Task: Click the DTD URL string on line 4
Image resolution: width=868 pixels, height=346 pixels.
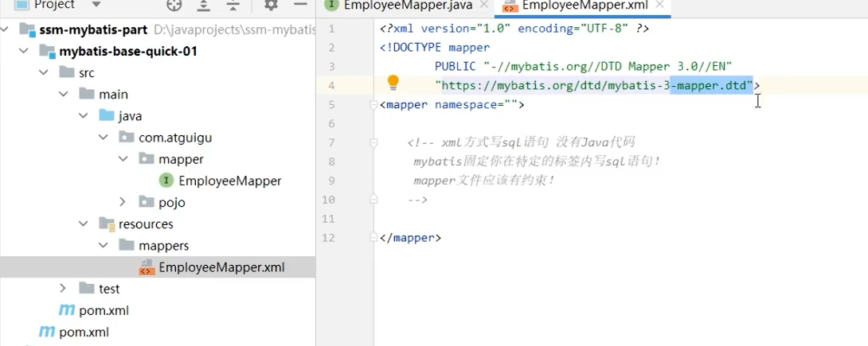Action: click(594, 86)
